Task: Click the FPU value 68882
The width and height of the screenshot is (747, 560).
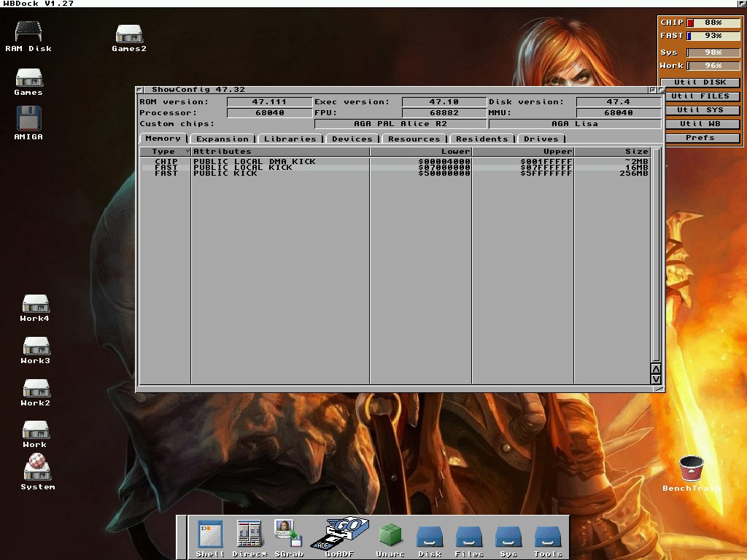Action: [x=444, y=113]
